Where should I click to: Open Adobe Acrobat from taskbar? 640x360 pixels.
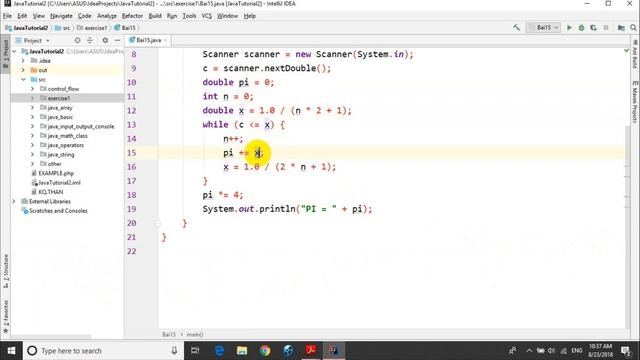[311, 351]
